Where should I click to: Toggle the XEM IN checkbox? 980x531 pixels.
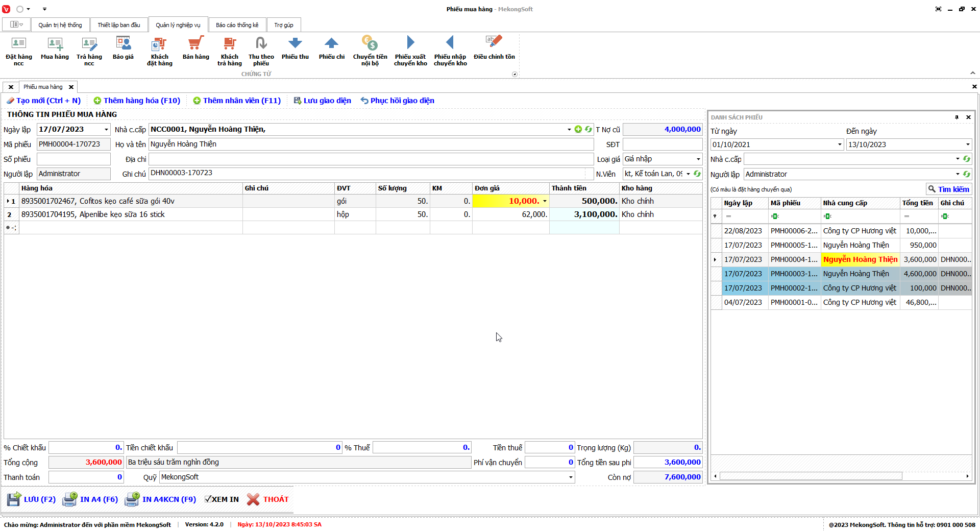click(x=208, y=499)
